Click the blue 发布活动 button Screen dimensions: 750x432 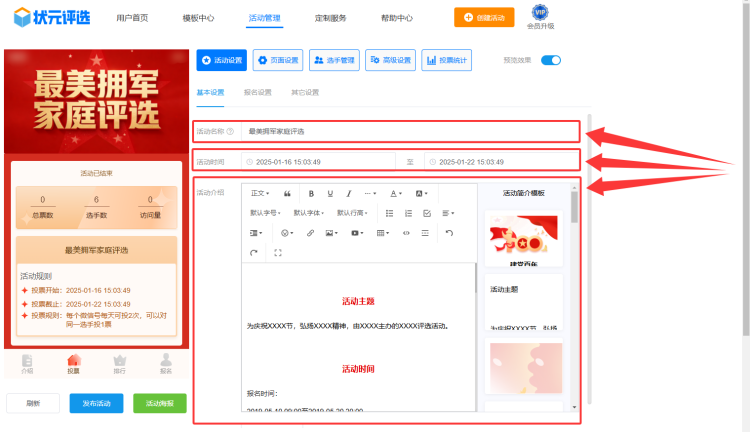click(96, 403)
